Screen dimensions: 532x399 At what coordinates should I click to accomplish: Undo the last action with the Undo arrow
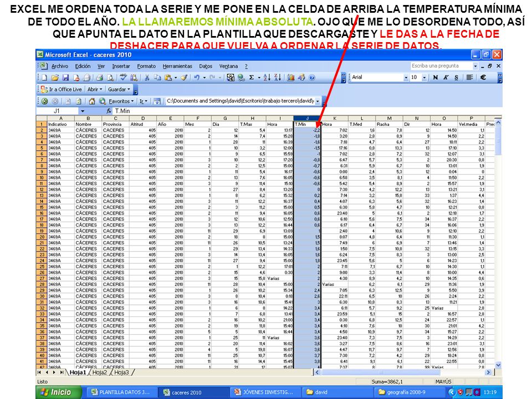pyautogui.click(x=197, y=78)
